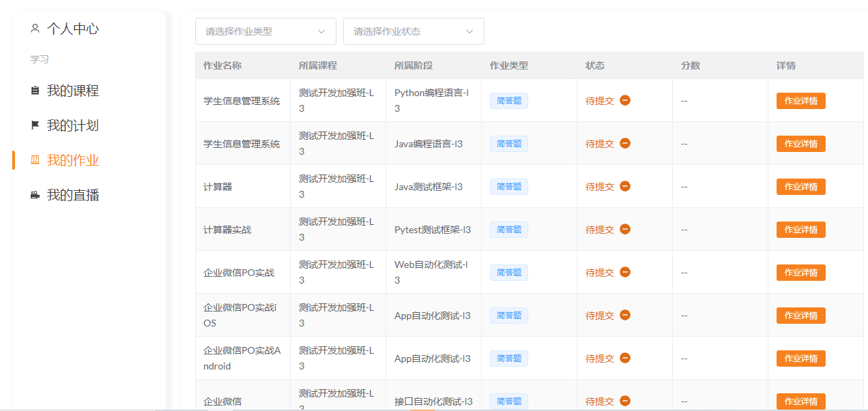Click 待提交 status text for 企业微信PO实战iOS
The image size is (868, 411).
click(599, 316)
